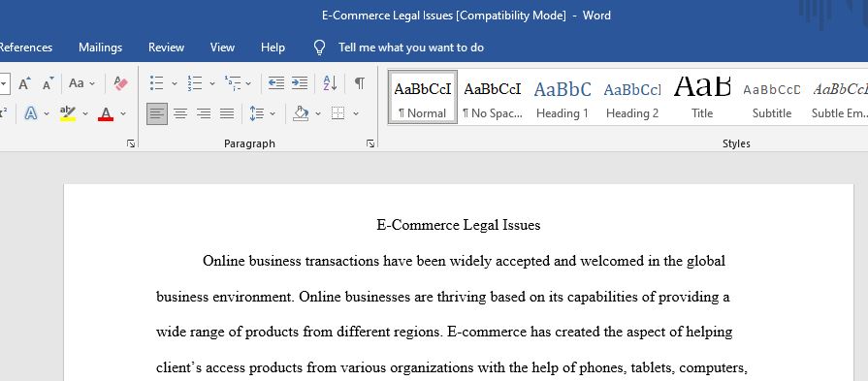Toggle Show/Hide paragraph marks
The image size is (868, 381).
[x=360, y=83]
